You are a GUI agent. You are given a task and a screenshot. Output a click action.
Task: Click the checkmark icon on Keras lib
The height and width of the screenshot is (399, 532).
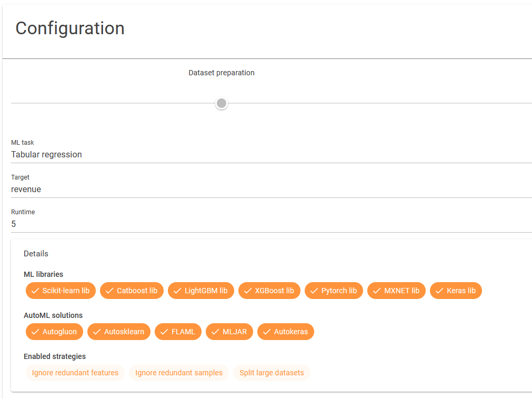tap(439, 291)
